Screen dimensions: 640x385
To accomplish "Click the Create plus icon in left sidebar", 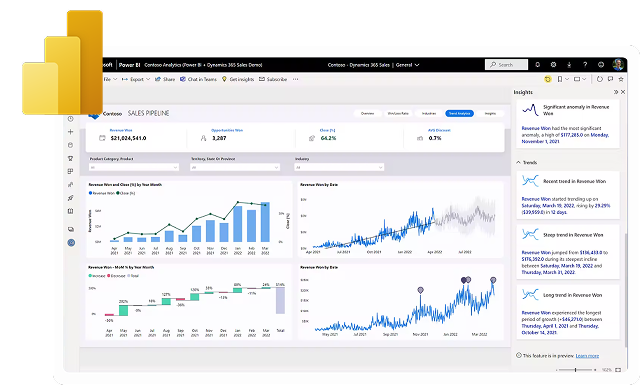I will tap(71, 132).
